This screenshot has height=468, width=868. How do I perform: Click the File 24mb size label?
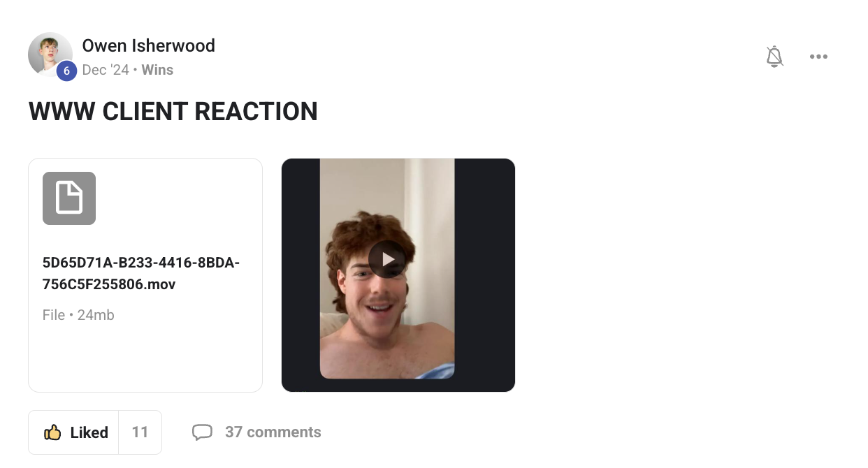[78, 315]
